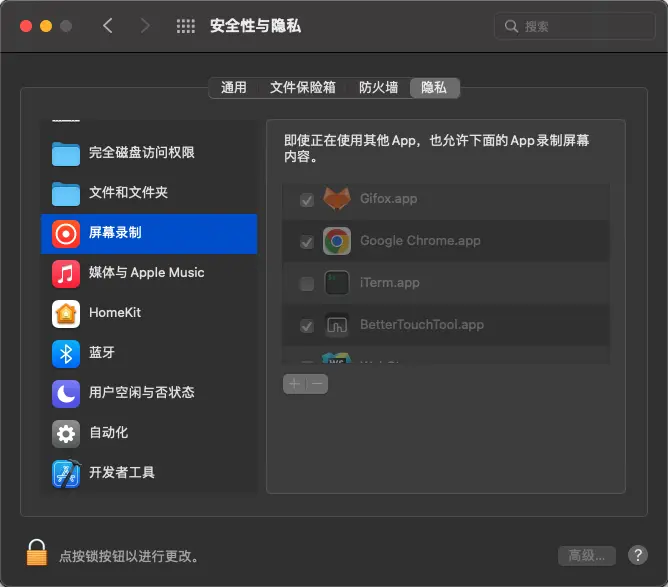This screenshot has height=587, width=668.
Task: Click the iTerm terminal app icon
Action: coord(337,283)
